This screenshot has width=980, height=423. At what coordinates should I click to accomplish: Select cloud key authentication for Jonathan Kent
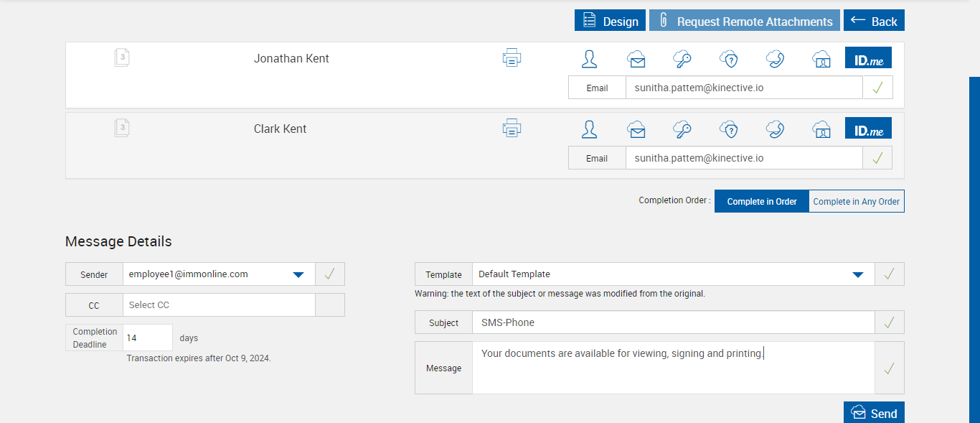682,59
